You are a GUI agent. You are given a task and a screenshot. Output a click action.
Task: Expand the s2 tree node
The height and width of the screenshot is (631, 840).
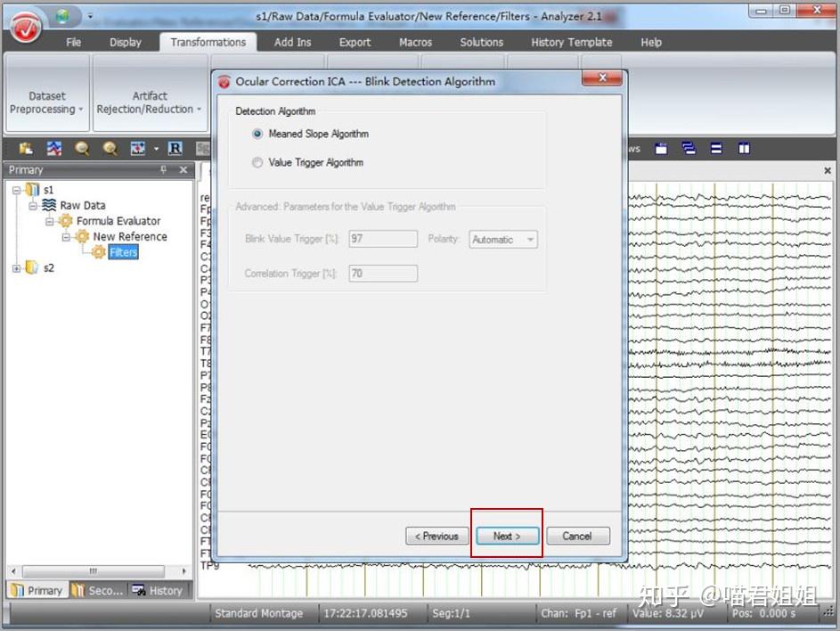[17, 268]
